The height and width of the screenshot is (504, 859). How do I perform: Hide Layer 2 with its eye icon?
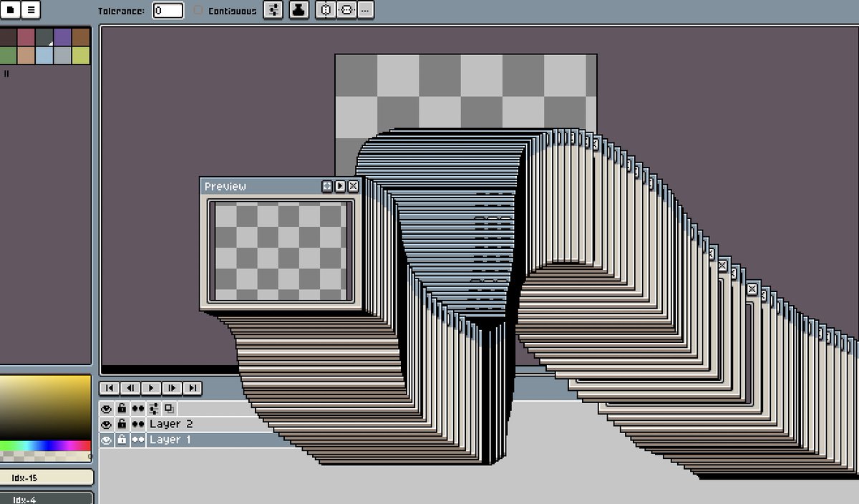[107, 424]
